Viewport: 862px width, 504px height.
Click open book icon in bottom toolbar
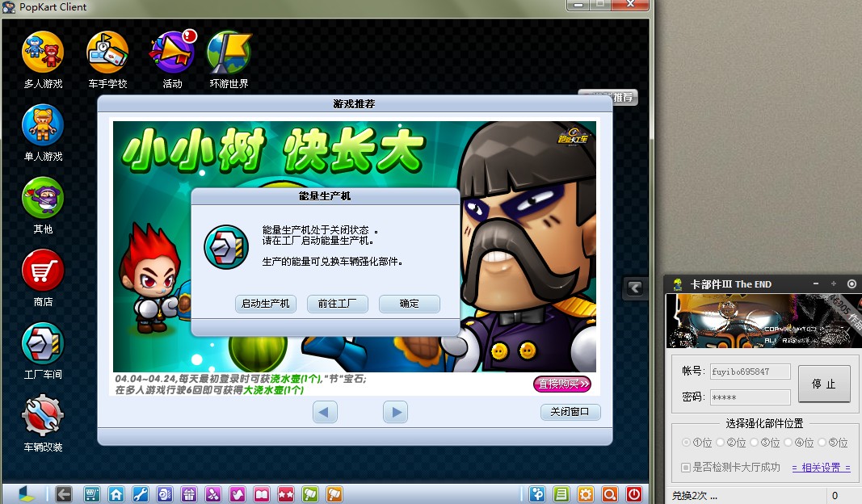click(x=262, y=494)
